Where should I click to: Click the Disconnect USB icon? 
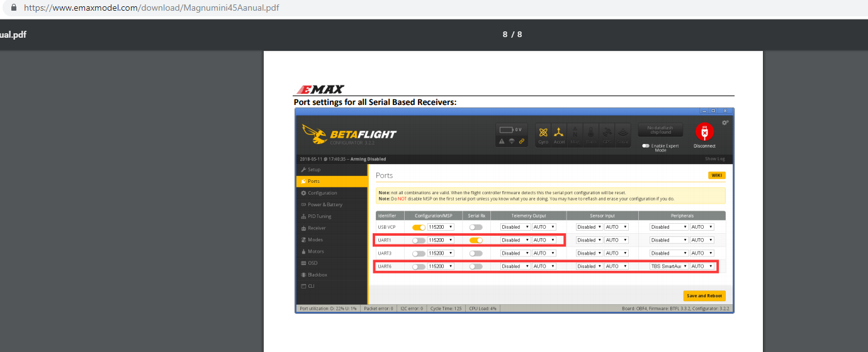coord(704,132)
